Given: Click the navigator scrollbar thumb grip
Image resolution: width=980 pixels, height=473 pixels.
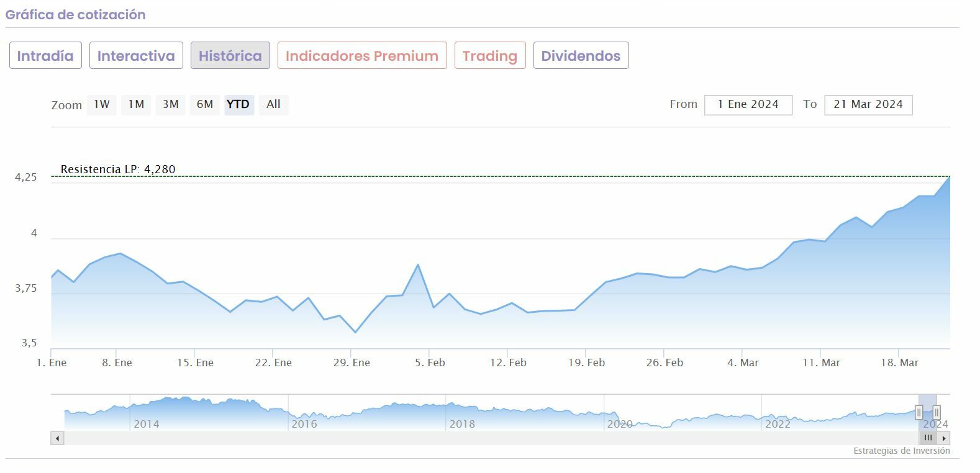Looking at the screenshot, I should pyautogui.click(x=928, y=438).
